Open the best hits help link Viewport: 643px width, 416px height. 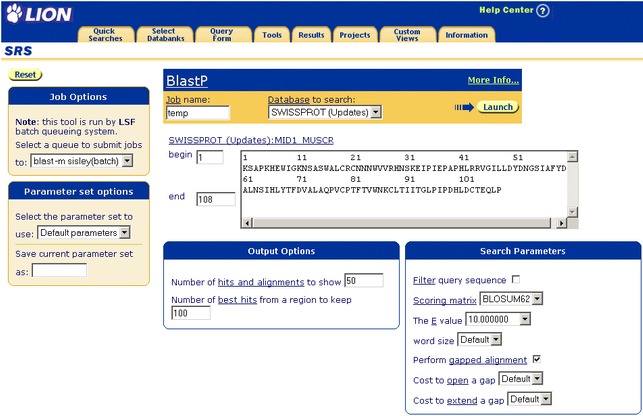click(x=237, y=300)
